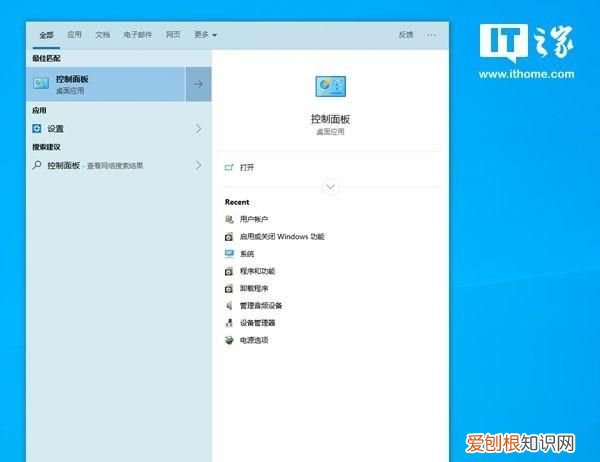Click the speaker icon for 管理音频设备
The image size is (600, 462).
pyautogui.click(x=229, y=305)
